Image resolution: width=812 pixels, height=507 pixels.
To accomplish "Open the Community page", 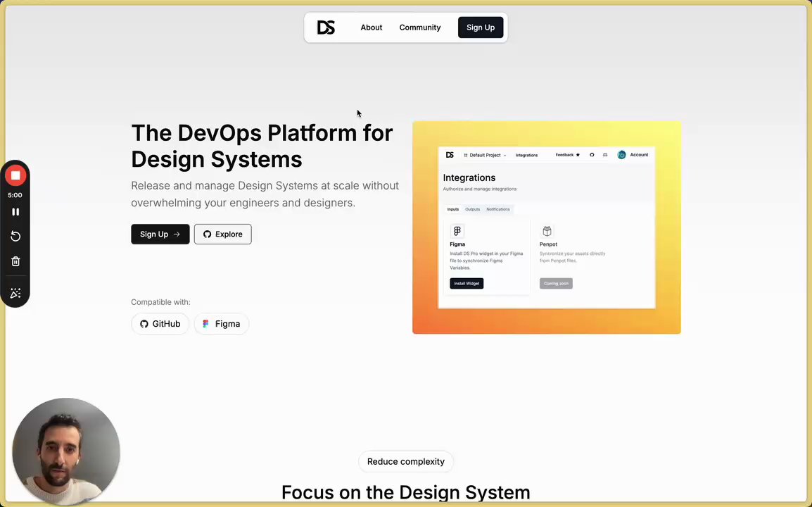I will pyautogui.click(x=420, y=27).
